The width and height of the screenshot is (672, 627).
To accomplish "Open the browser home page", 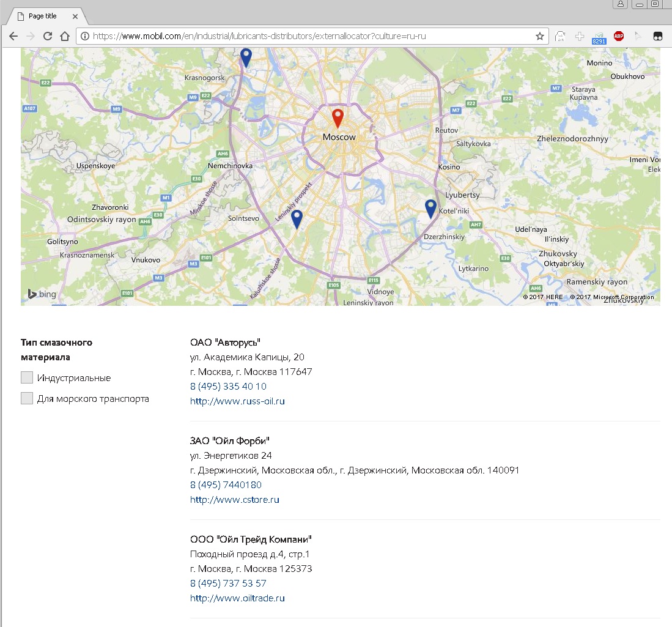I will click(x=65, y=37).
